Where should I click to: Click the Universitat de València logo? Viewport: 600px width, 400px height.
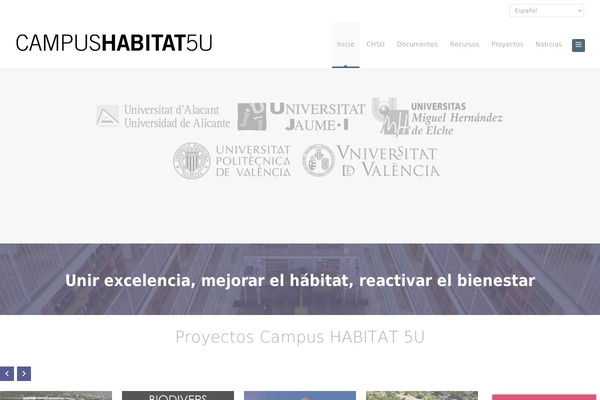[x=371, y=161]
